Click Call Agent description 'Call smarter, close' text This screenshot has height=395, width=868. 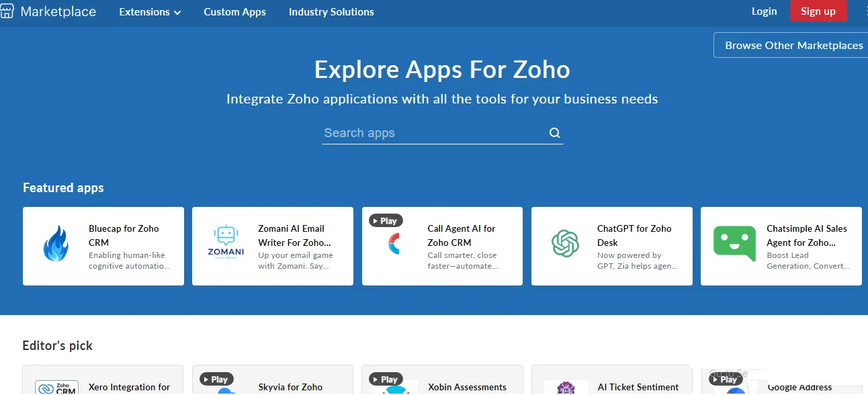(x=462, y=255)
